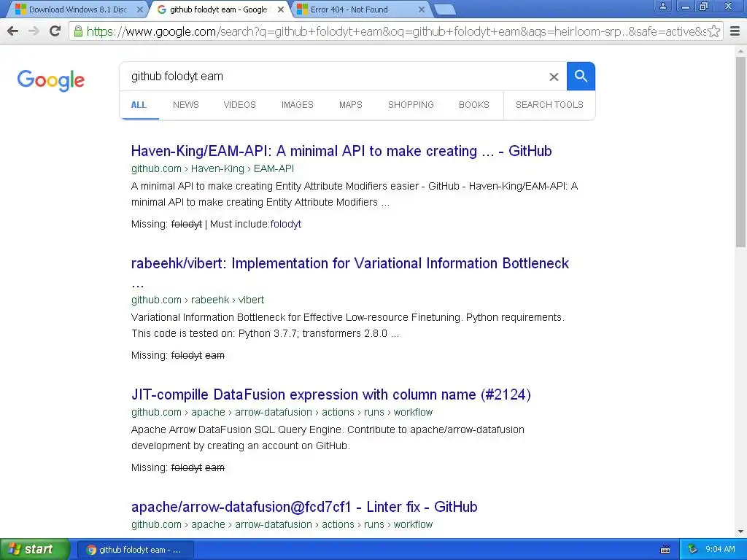Close the Error 404 - Not Found tab

[422, 9]
